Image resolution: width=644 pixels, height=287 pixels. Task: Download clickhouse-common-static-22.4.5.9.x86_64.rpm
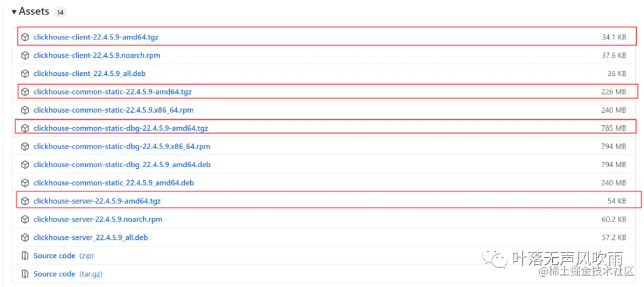[113, 110]
